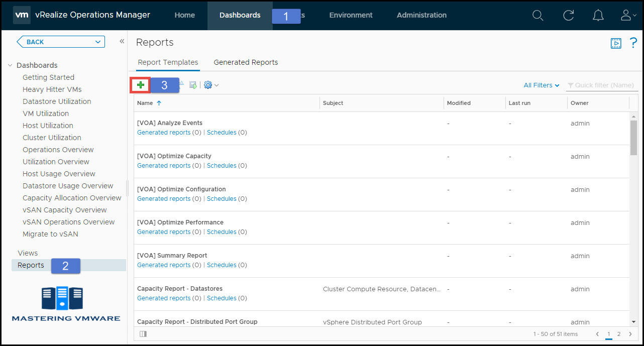644x346 pixels.
Task: Open the Utilization Overview dashboard
Action: 56,162
